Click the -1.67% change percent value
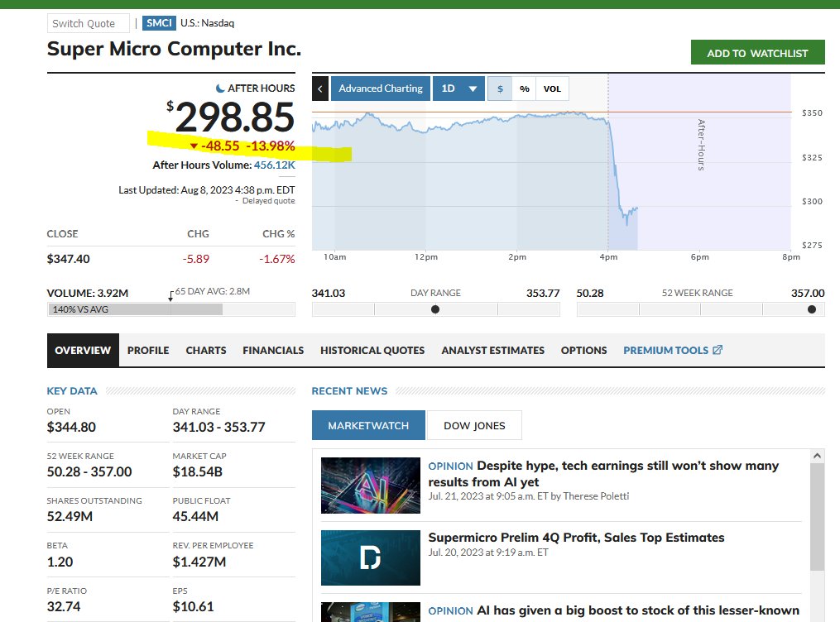 [x=277, y=259]
